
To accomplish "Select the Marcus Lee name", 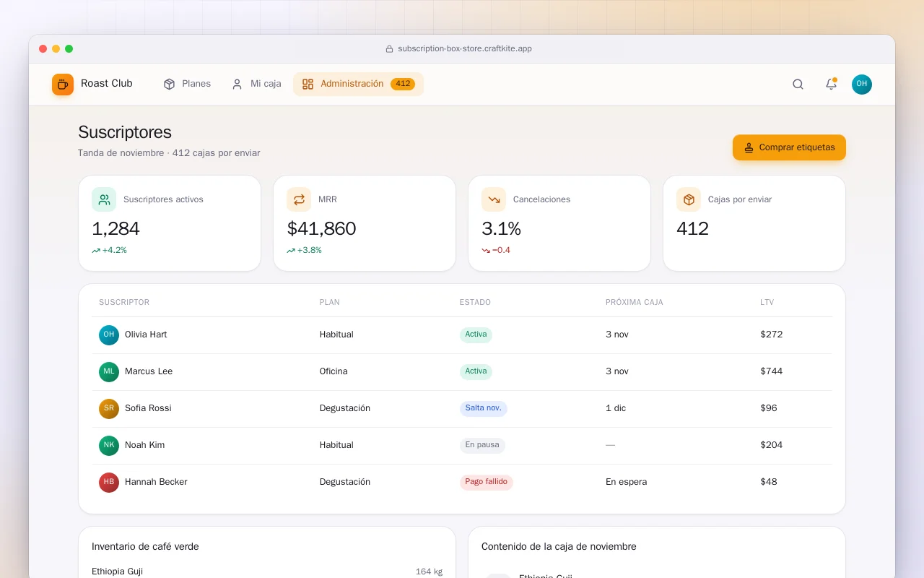I will coord(149,371).
